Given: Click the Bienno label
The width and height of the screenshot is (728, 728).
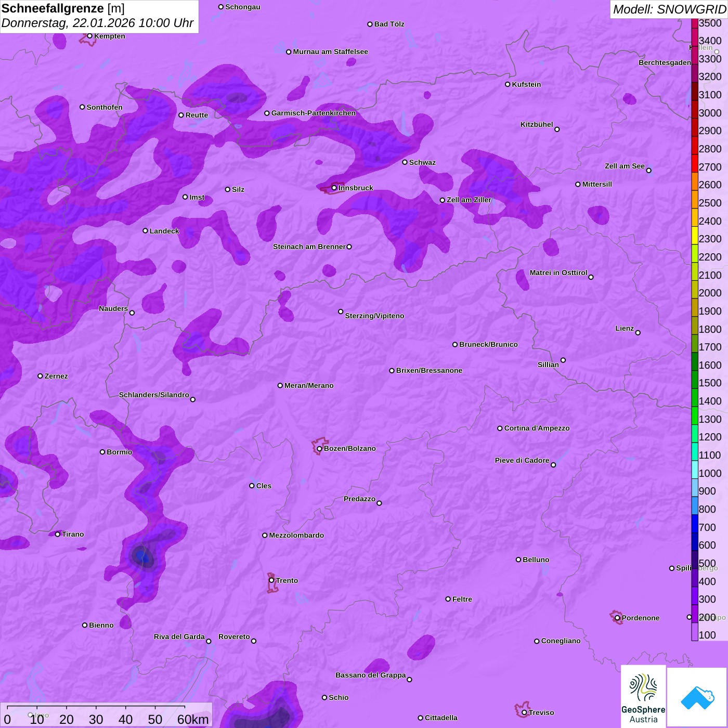Looking at the screenshot, I should click(101, 625).
